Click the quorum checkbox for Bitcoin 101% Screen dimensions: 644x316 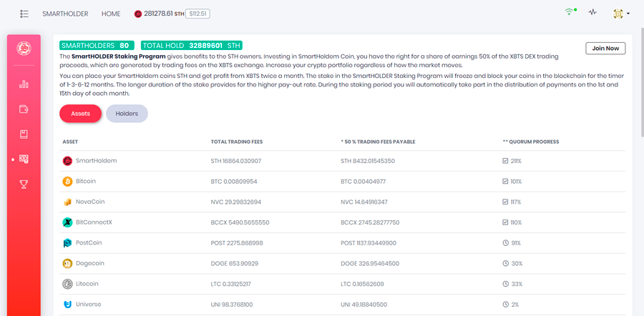(x=506, y=182)
